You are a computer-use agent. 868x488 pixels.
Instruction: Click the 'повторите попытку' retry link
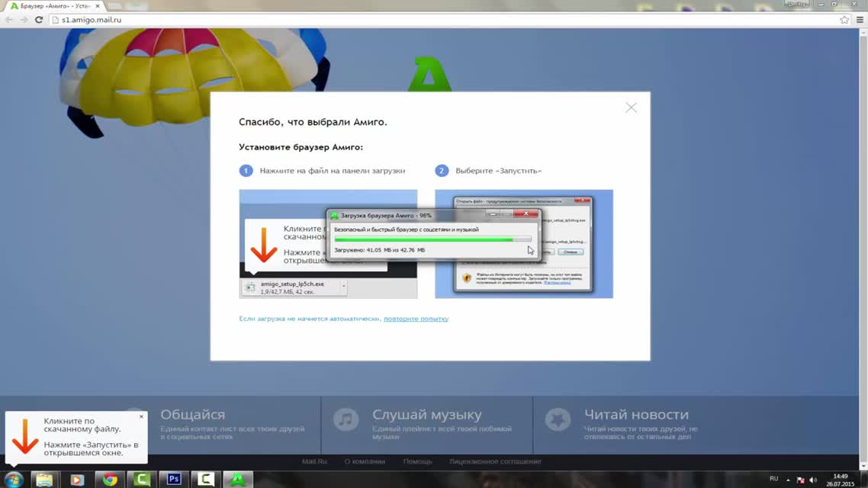(416, 319)
